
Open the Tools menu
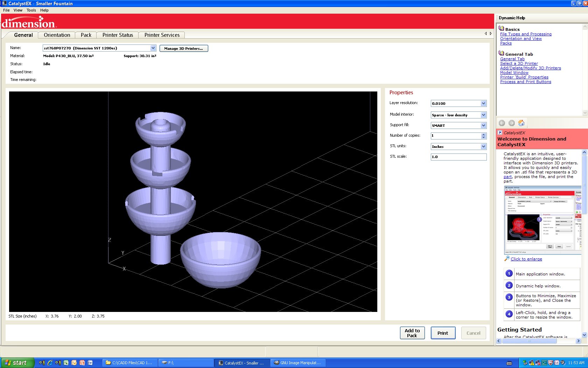coord(31,10)
